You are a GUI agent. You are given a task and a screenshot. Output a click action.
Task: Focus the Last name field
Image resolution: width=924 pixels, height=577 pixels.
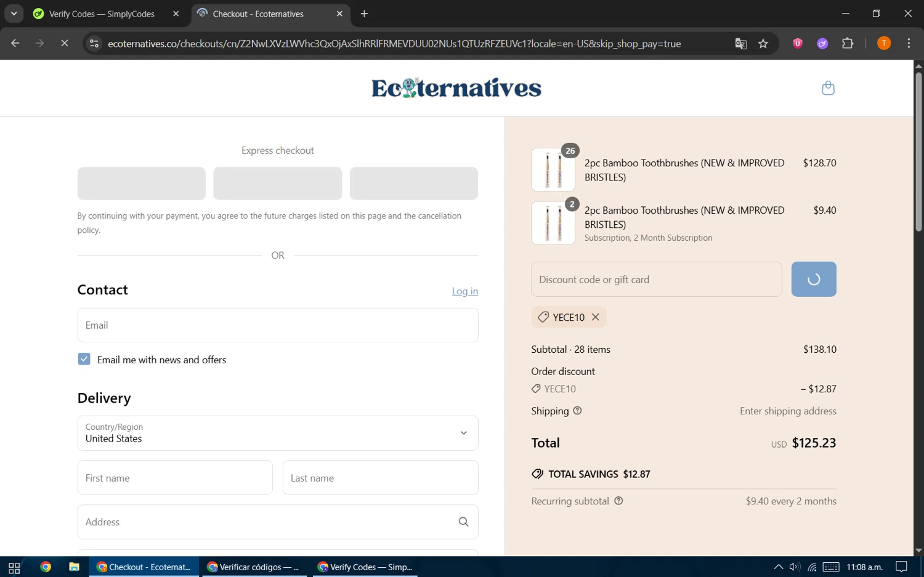click(380, 477)
